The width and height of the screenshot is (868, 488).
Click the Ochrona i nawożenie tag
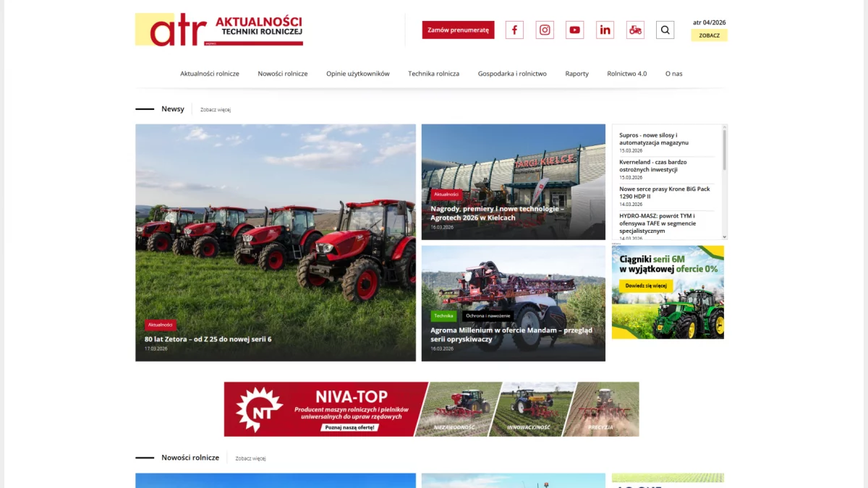[488, 316]
